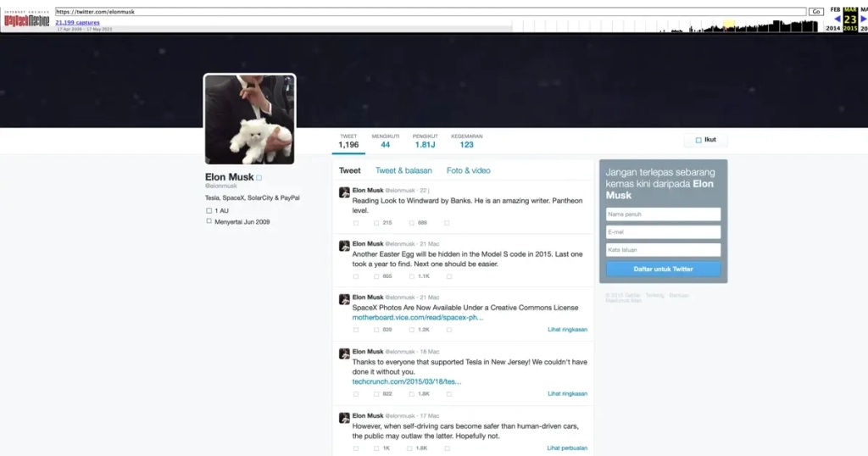This screenshot has height=456, width=868.
Task: Click avatar on the Easter Egg tweet
Action: point(344,246)
